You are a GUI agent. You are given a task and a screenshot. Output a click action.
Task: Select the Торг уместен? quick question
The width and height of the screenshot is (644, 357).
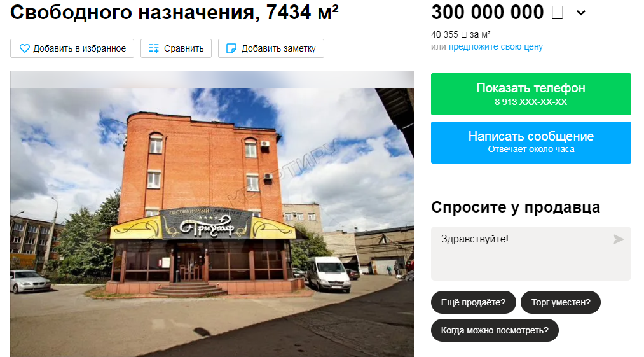(x=561, y=302)
